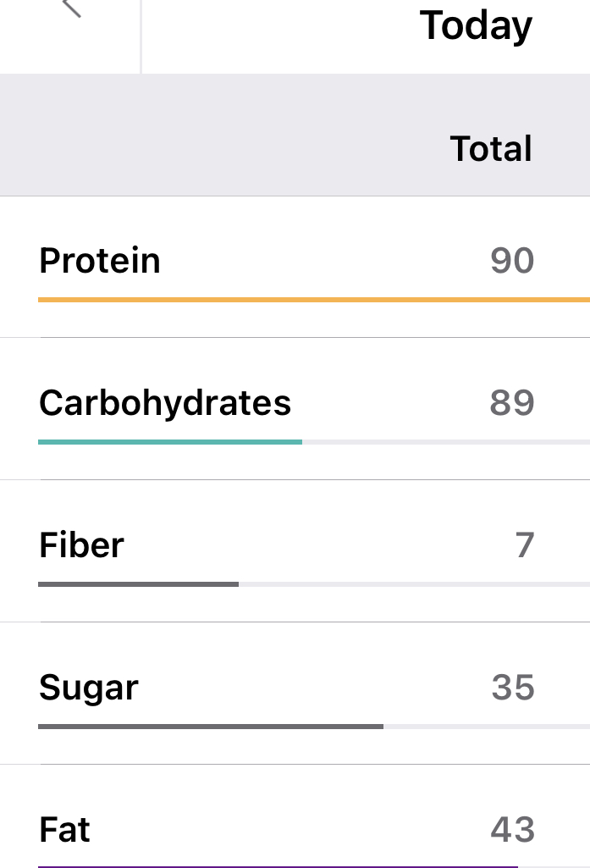Tap the purple Fat progress bar
Screen dimensions: 590x868
pos(278,866)
